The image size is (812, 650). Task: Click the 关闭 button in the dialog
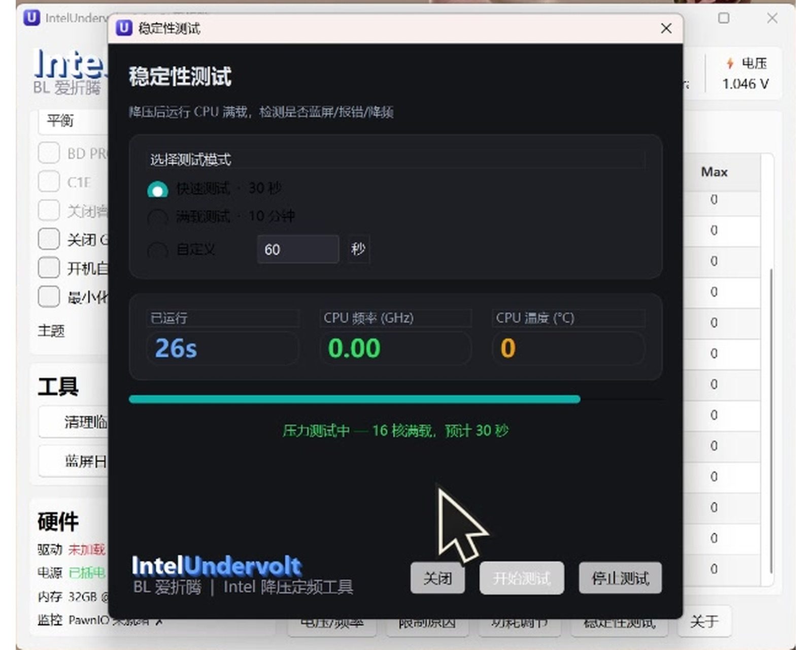(x=437, y=578)
